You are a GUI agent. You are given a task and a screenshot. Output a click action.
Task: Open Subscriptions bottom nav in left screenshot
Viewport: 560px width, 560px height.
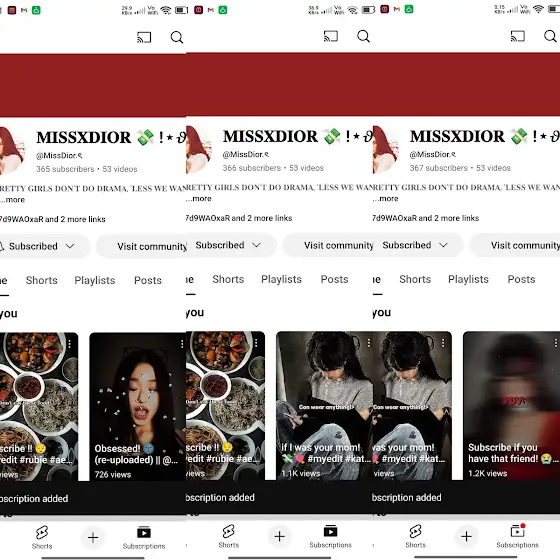(144, 537)
